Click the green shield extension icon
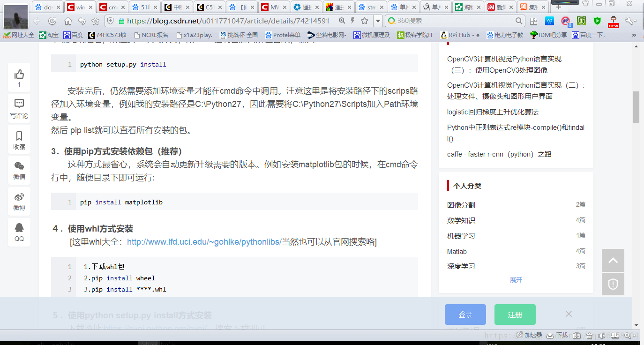This screenshot has height=345, width=644. pyautogui.click(x=597, y=21)
